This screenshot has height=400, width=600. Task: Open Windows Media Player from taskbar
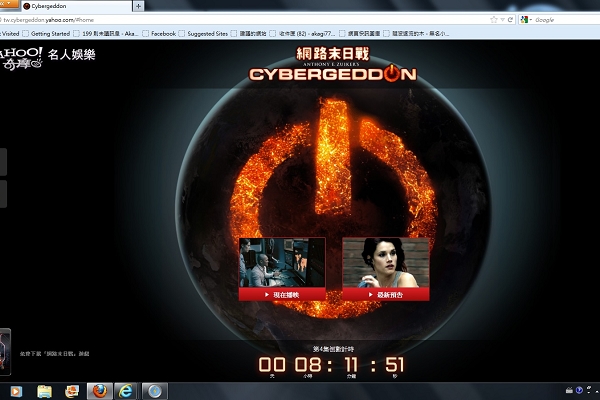16,391
